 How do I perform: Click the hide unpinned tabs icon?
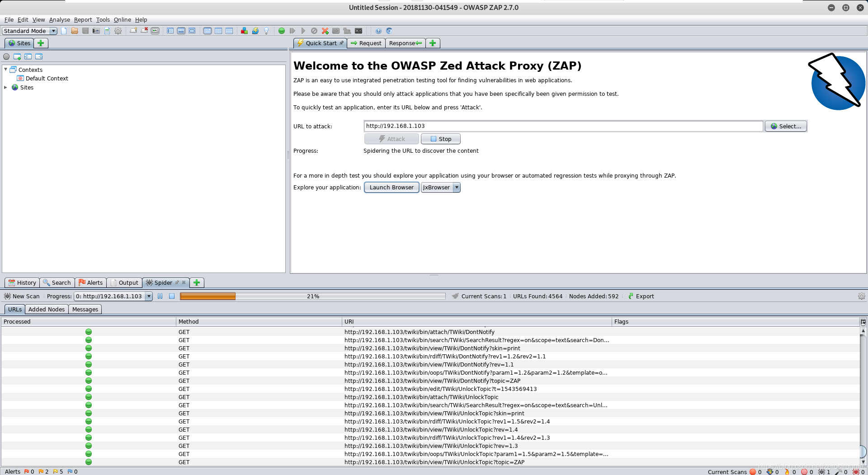pyautogui.click(x=144, y=31)
